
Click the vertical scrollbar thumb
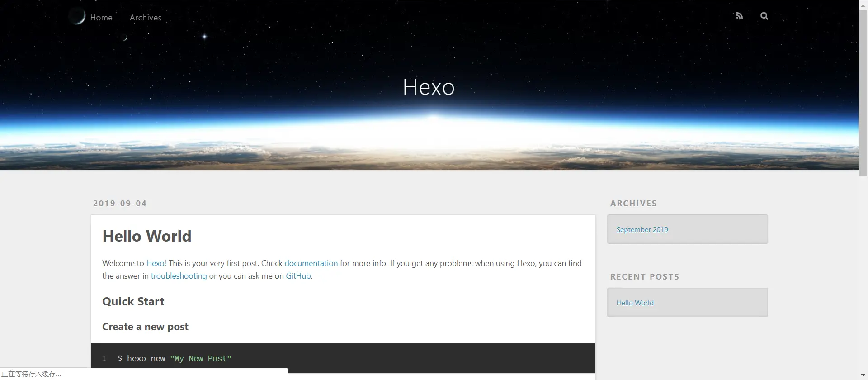click(x=863, y=90)
